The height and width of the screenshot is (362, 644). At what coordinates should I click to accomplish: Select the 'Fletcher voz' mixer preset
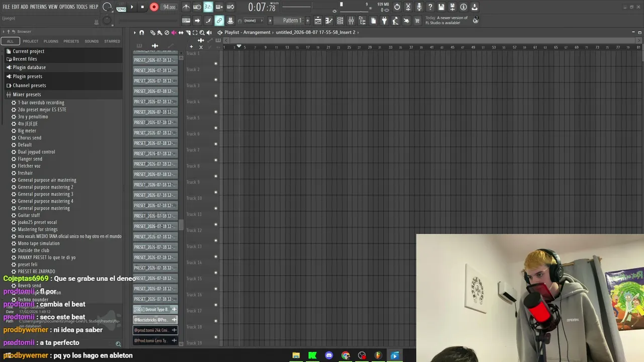[x=29, y=166]
